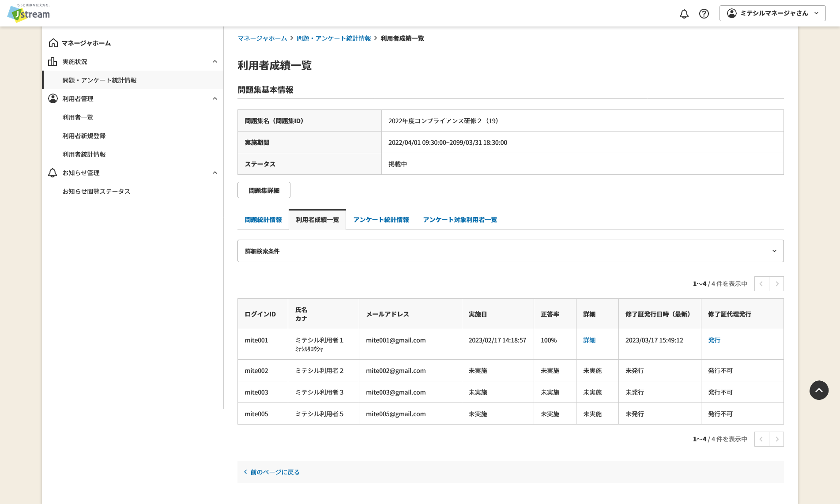Screen dimensions: 840x504
Task: Open 問題・アンケート統計情報 in sidebar
Action: point(132,80)
